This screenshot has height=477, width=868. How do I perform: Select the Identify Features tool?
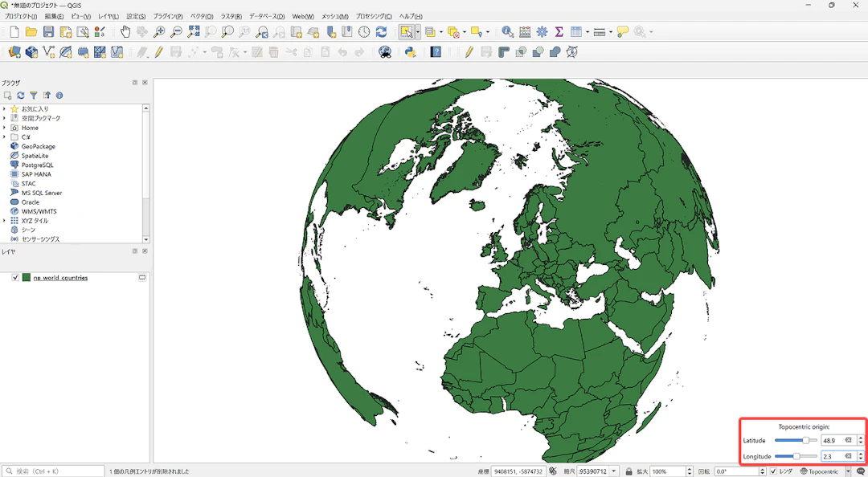click(x=508, y=32)
